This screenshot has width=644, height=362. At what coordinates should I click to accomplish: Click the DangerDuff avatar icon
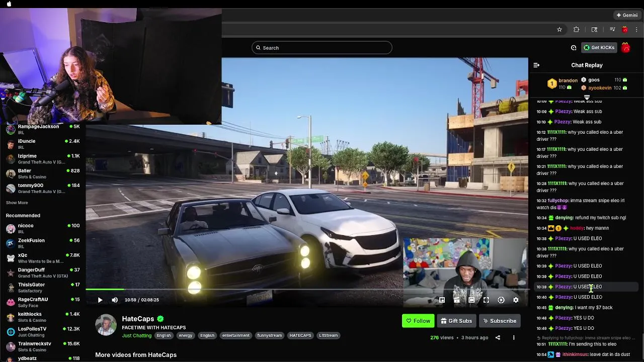(11, 273)
